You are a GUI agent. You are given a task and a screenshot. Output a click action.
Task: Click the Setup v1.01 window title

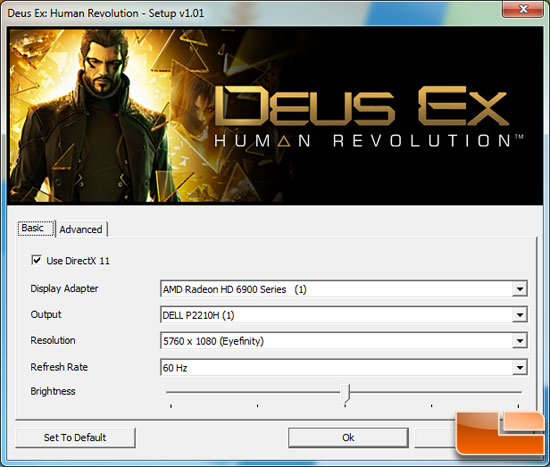point(106,13)
